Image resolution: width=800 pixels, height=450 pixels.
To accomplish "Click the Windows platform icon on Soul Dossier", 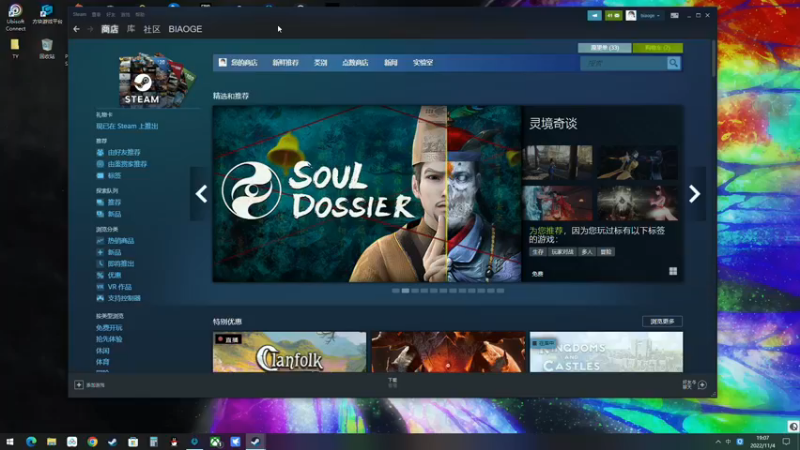I will coord(673,271).
